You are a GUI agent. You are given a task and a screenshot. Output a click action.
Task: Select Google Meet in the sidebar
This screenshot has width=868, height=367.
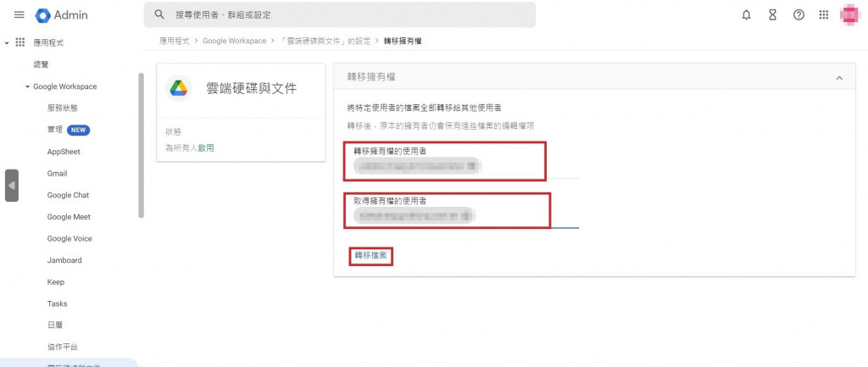69,217
